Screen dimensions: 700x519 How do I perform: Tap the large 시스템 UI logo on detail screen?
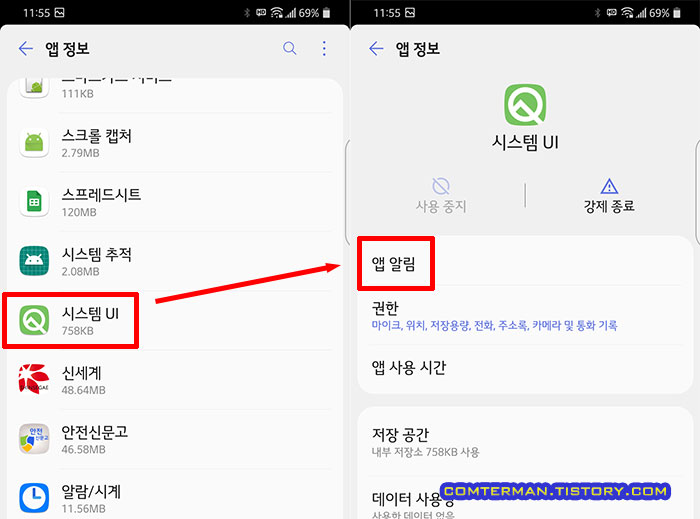(525, 104)
